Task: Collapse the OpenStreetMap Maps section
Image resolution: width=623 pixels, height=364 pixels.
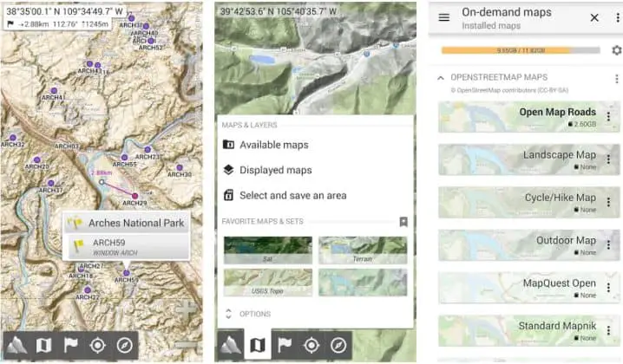Action: [441, 78]
